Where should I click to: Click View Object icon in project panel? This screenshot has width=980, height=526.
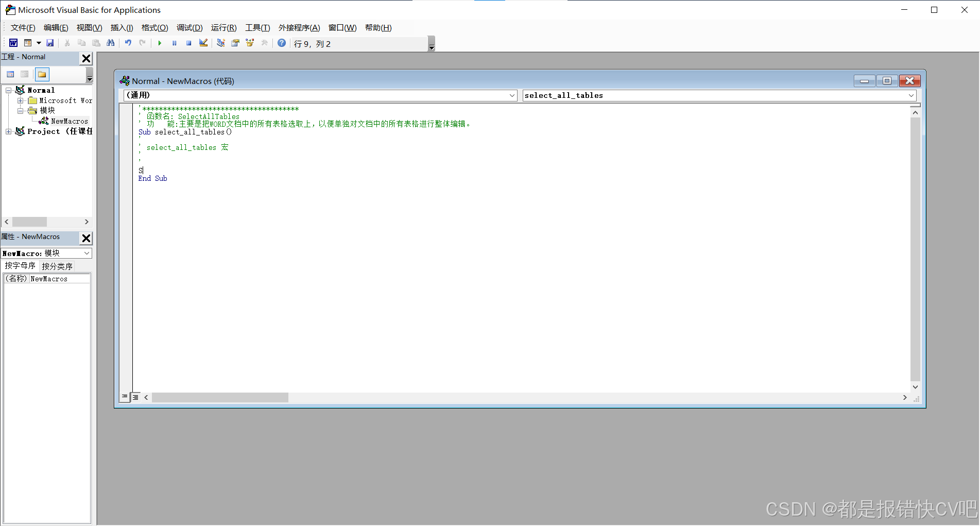24,74
